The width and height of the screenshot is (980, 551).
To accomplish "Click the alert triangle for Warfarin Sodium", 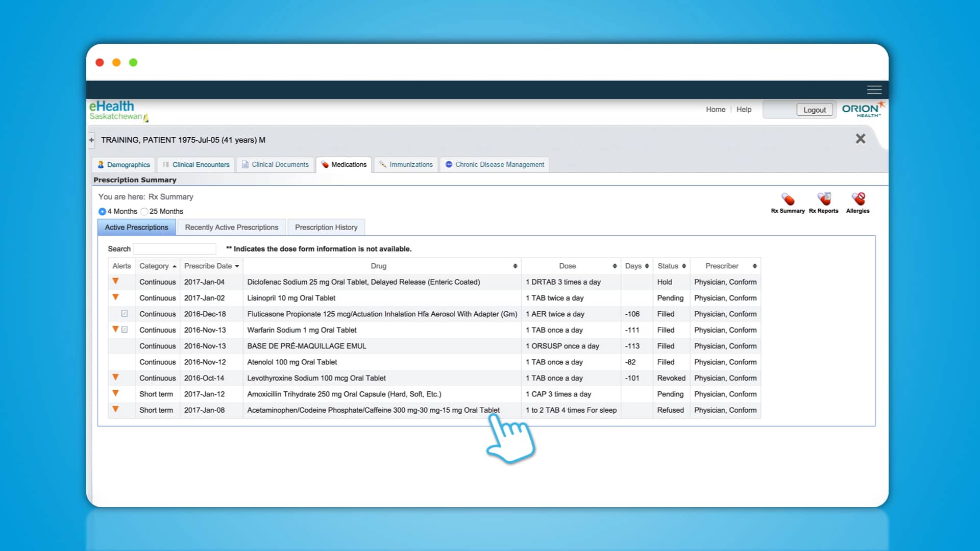I will [115, 329].
